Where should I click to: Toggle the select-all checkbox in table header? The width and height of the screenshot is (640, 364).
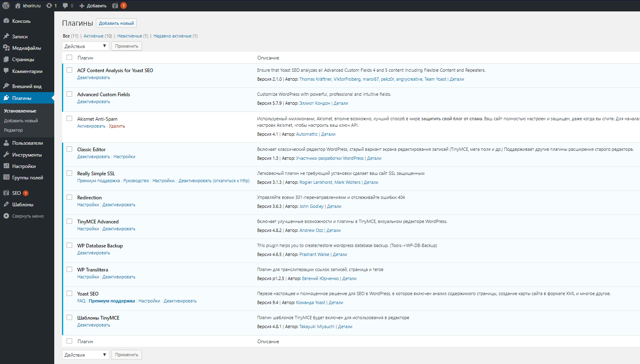point(69,57)
